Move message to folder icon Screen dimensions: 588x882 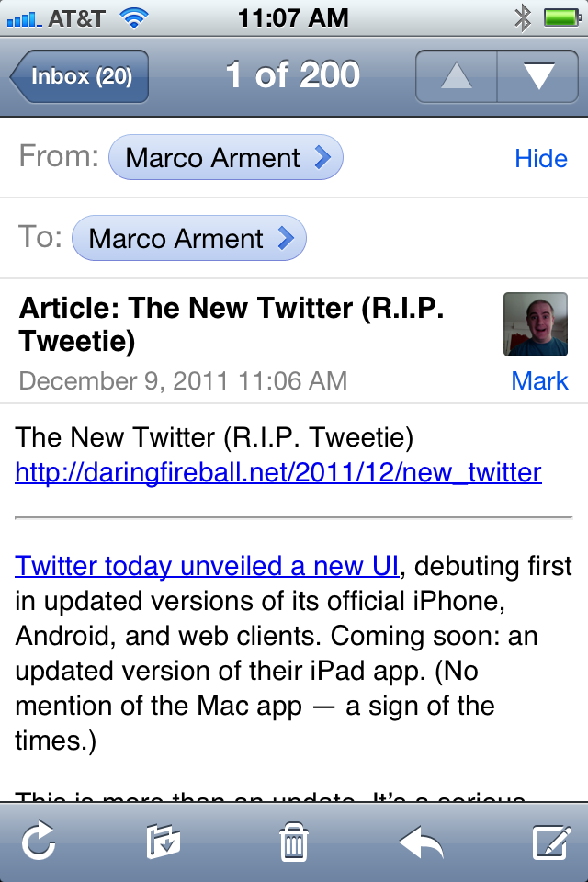click(x=164, y=841)
